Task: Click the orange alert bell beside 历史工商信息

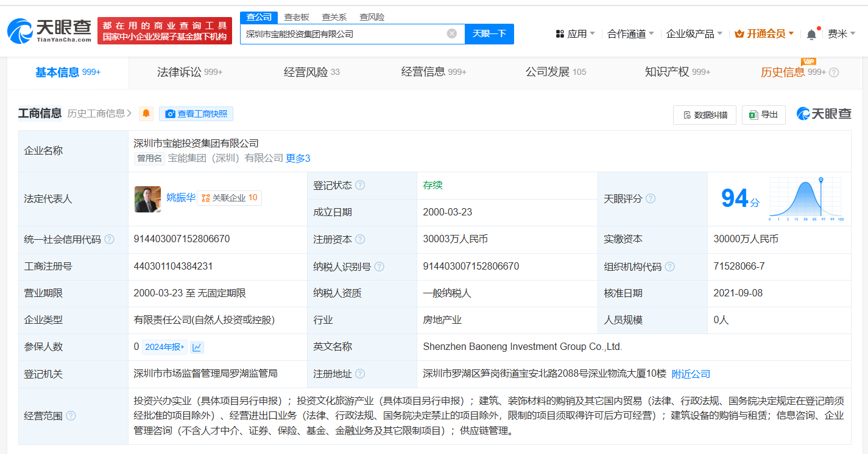Action: point(146,114)
